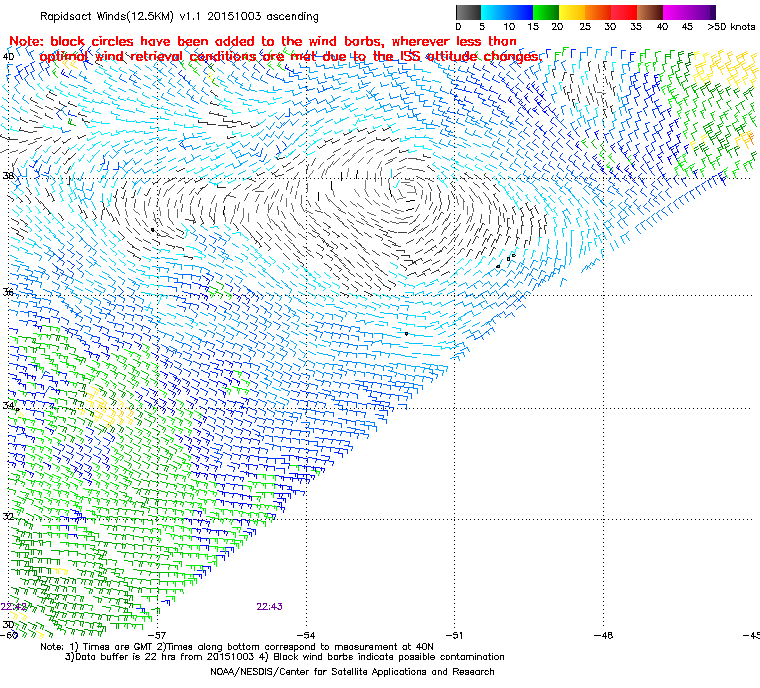Click the longitude label '-51'
760x688 pixels.
[454, 635]
